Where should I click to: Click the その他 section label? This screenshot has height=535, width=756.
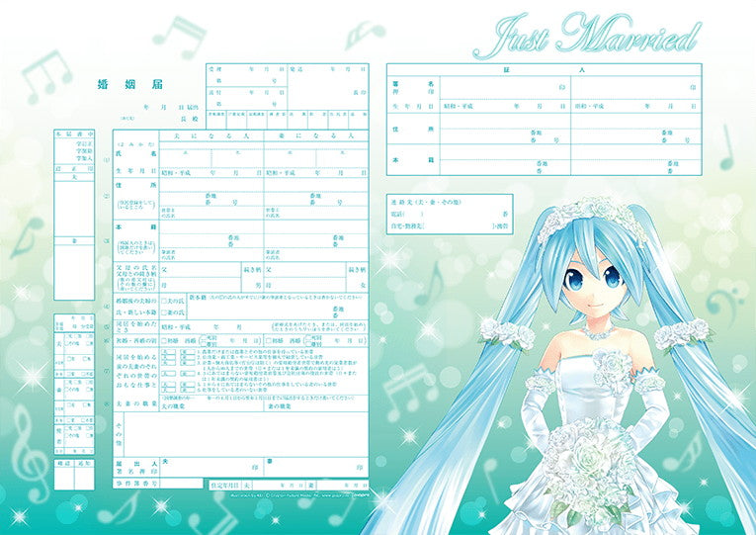[119, 434]
